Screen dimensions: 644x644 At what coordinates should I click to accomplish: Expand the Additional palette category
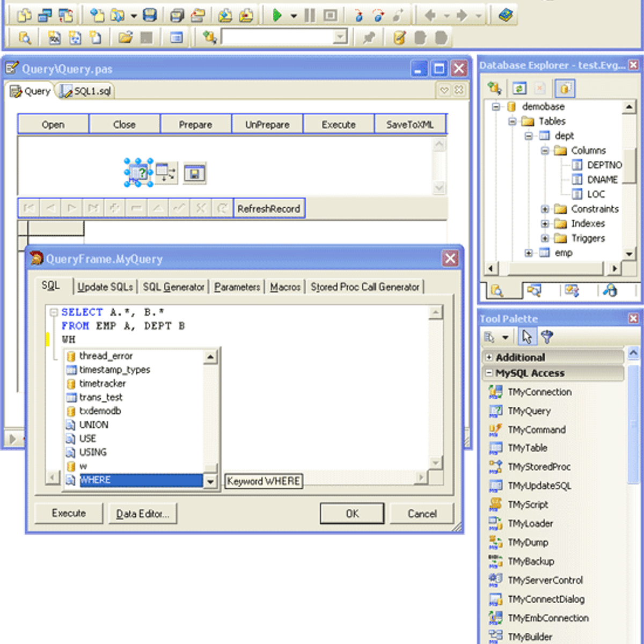pos(489,357)
